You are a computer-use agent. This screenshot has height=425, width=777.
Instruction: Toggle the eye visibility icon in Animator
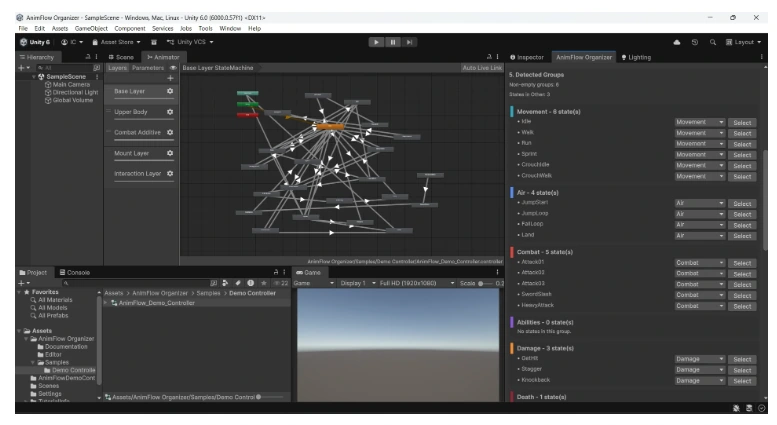[x=173, y=68]
